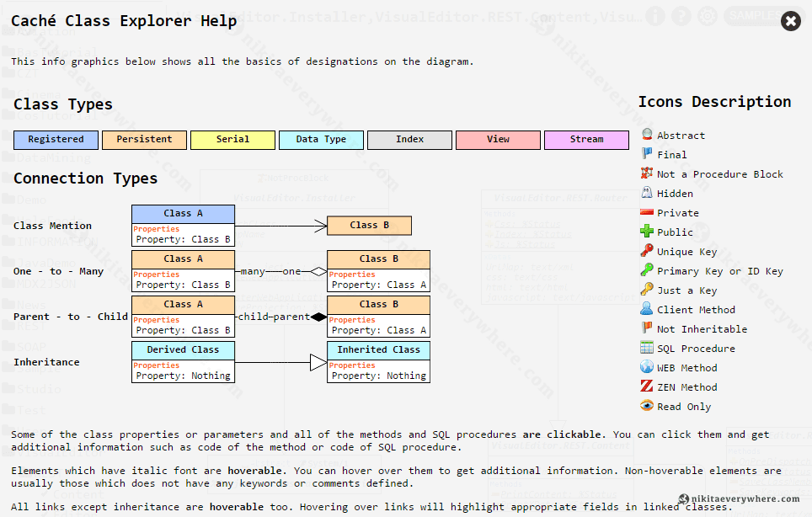Click the red Unique Key icon
Screen dimensions: 812x517
point(646,251)
